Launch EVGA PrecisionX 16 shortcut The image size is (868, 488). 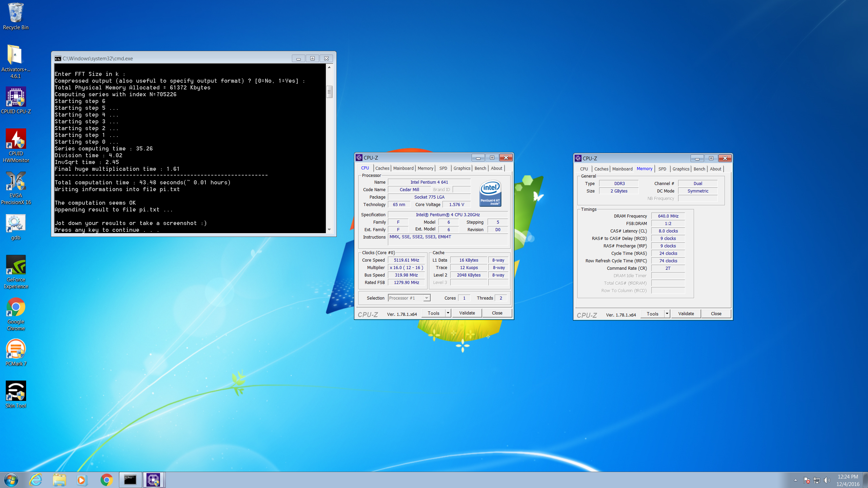pos(16,188)
